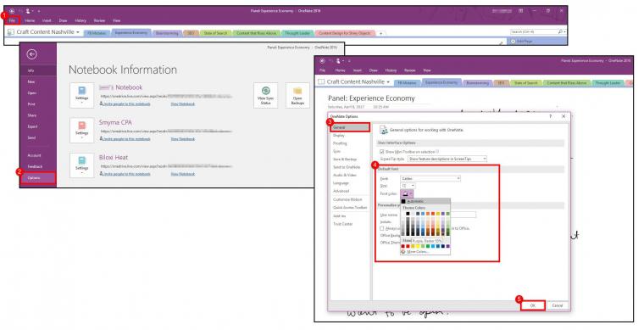
Task: Click the OneNote Options help question mark
Action: click(x=550, y=116)
